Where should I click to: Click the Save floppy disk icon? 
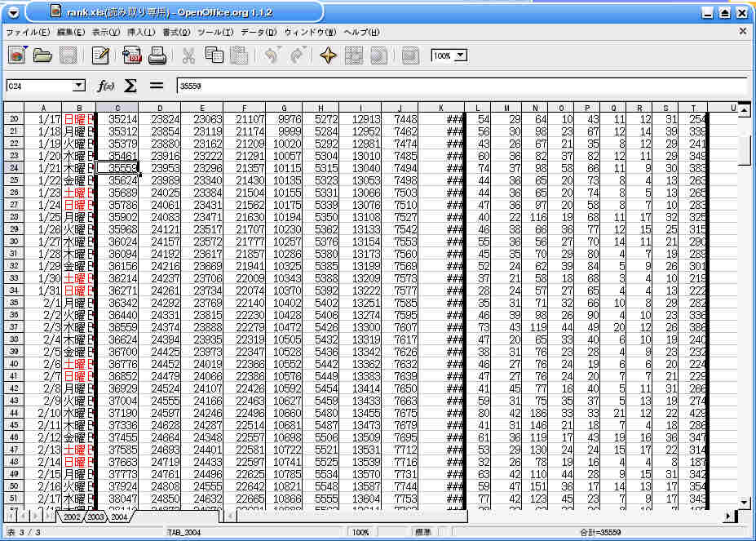point(69,55)
